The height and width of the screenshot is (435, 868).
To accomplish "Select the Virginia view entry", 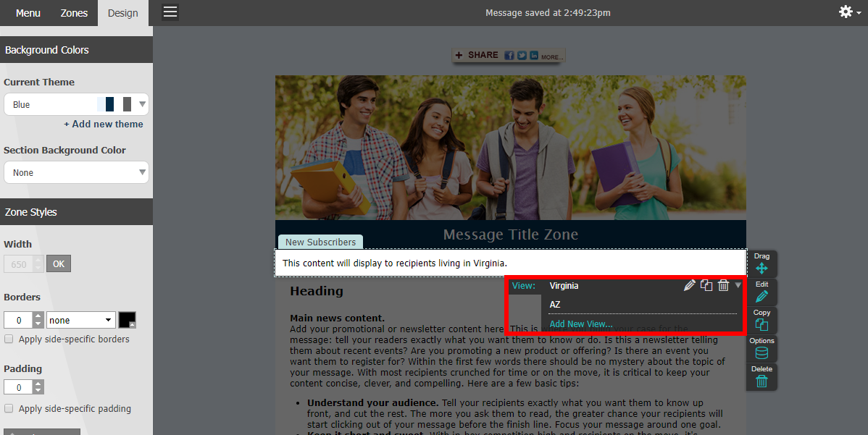I will [x=564, y=286].
